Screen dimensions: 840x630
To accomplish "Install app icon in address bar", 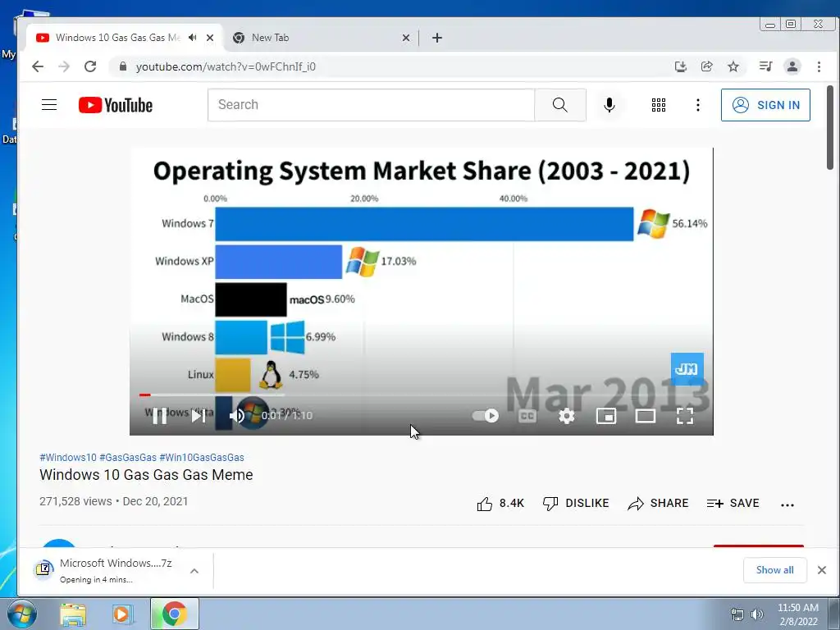I will click(680, 66).
